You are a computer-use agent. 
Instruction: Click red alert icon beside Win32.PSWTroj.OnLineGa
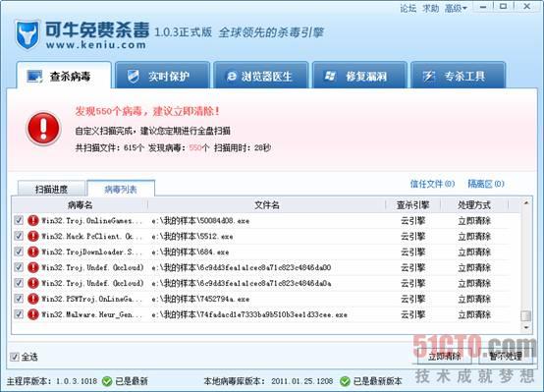(33, 299)
